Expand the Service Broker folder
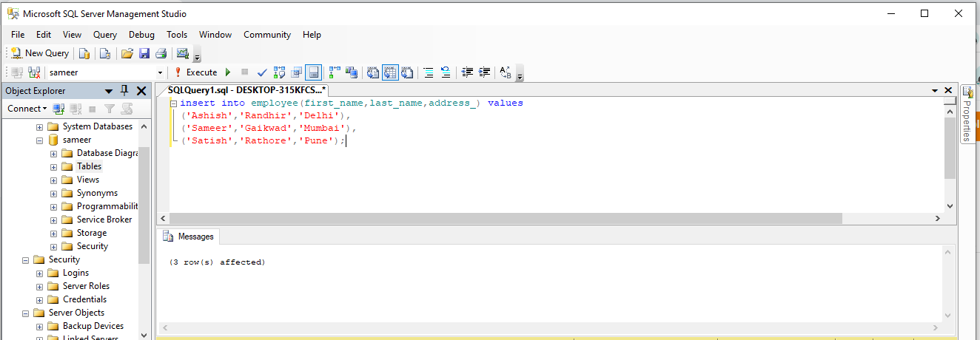The width and height of the screenshot is (980, 340). (x=53, y=220)
